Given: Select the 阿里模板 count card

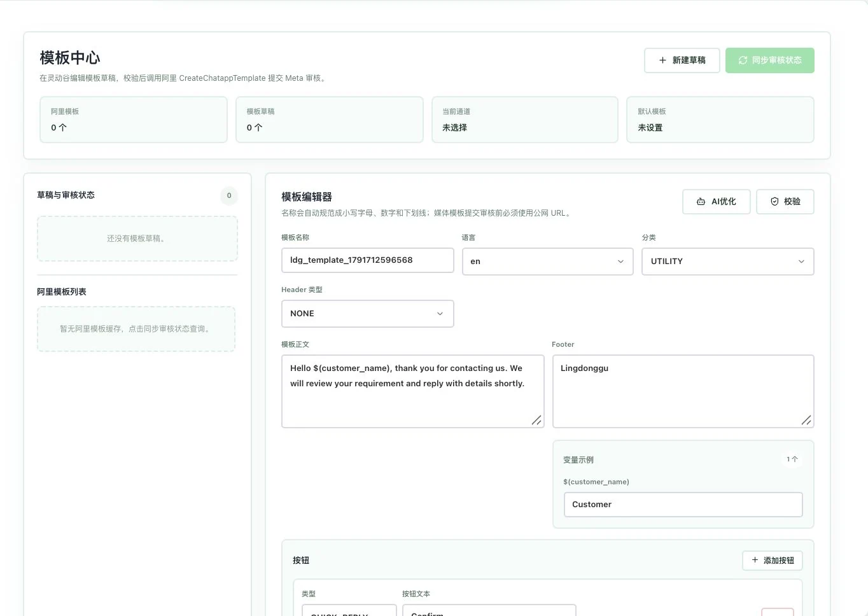Looking at the screenshot, I should coord(134,120).
